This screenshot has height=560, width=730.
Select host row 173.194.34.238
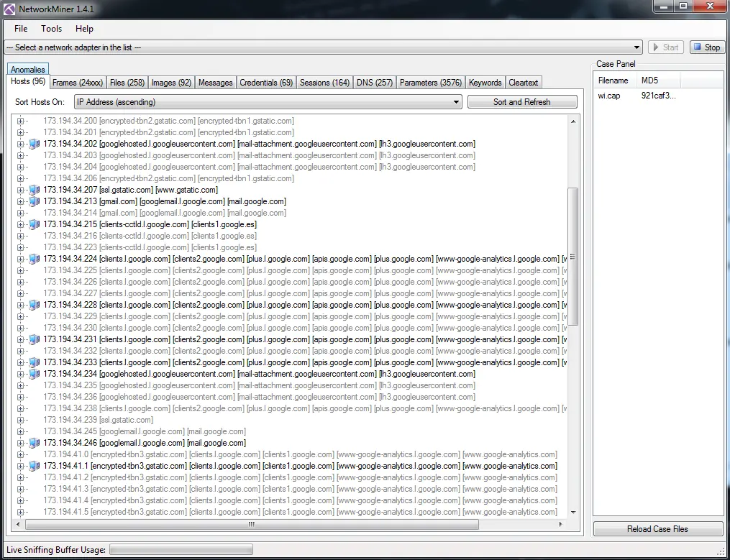click(x=305, y=408)
